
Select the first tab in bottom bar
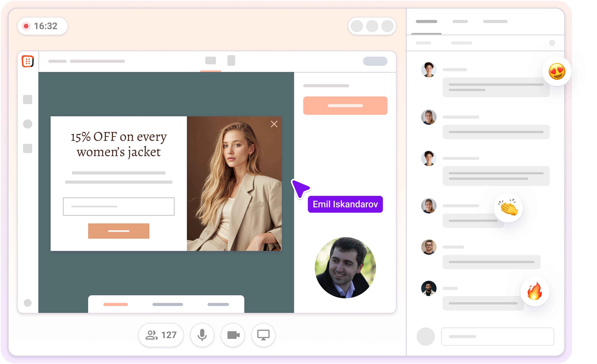tap(116, 305)
